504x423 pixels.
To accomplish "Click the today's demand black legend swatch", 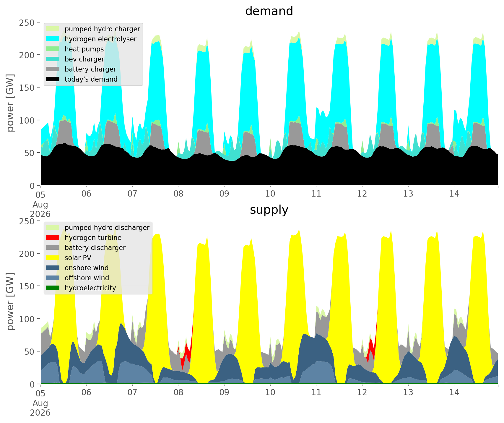I will 53,79.
